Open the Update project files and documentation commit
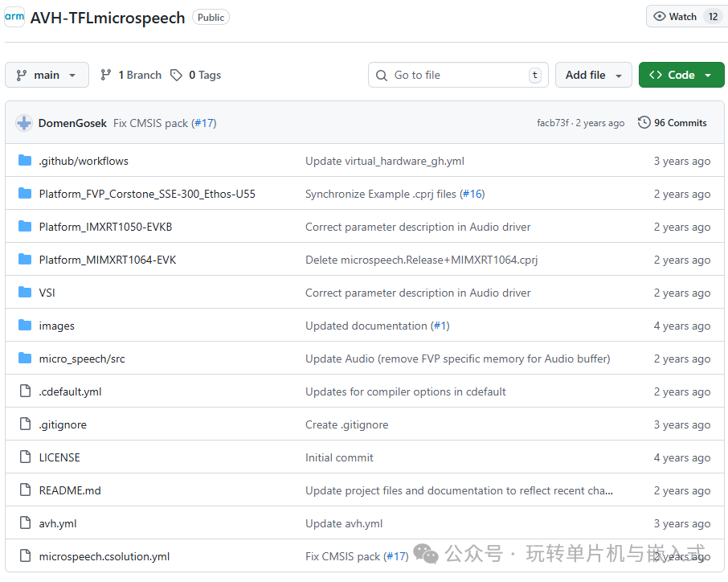This screenshot has height=582, width=728. pos(459,491)
